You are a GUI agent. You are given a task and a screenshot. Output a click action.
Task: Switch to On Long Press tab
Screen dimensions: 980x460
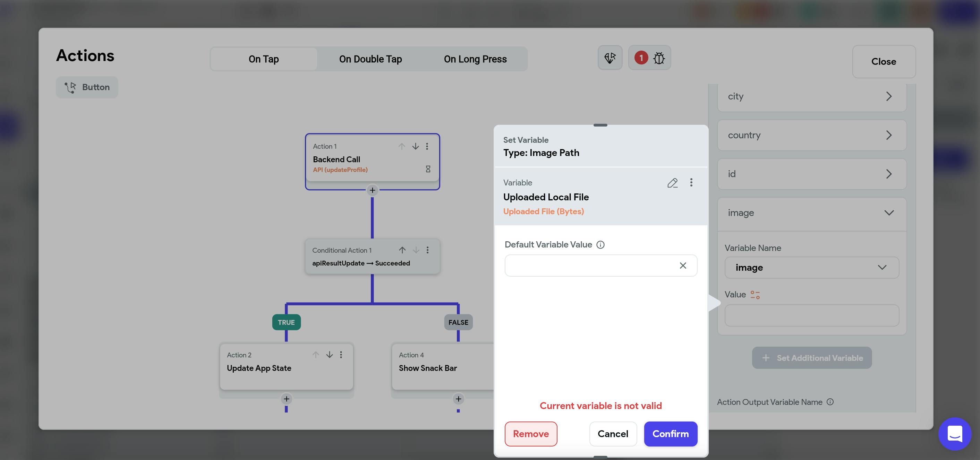tap(475, 59)
